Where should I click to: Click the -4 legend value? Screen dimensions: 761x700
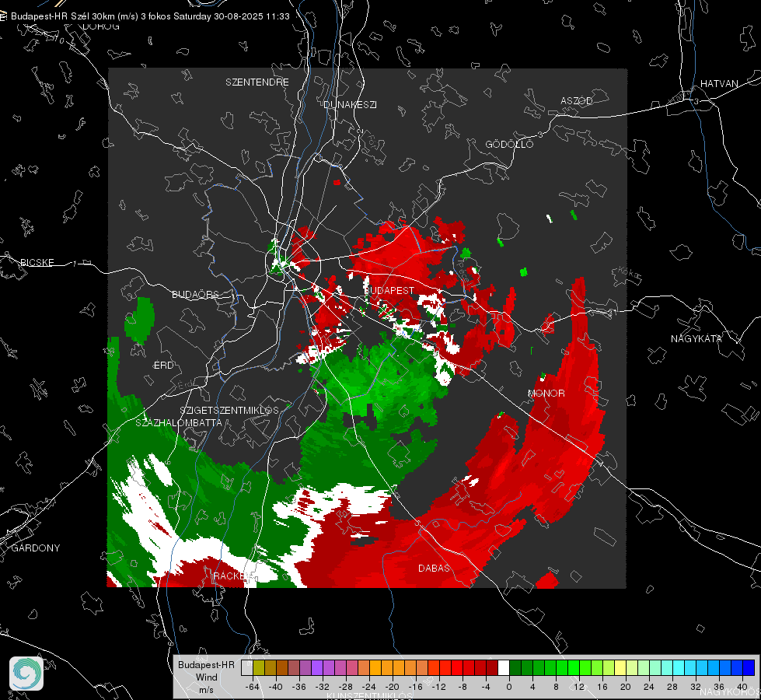pyautogui.click(x=486, y=687)
